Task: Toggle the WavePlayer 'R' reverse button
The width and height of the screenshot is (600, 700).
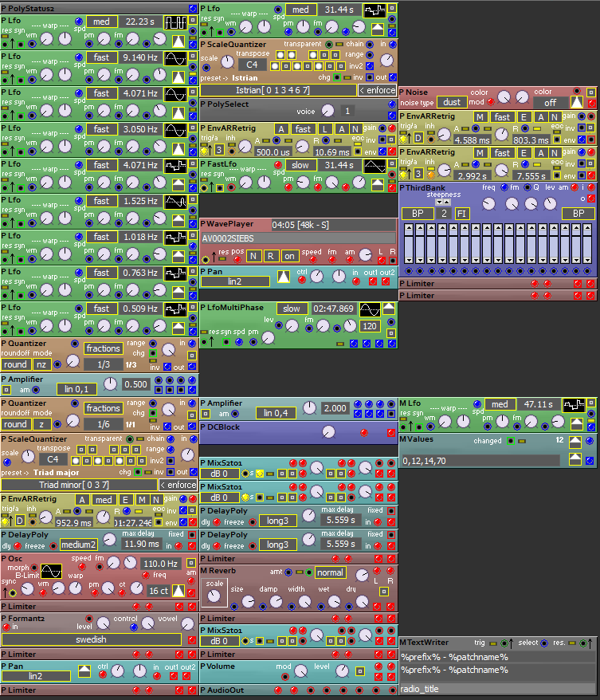Action: tap(272, 256)
